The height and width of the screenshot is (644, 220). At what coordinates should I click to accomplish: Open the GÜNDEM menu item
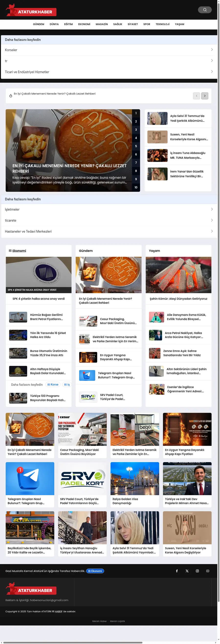coord(39,24)
